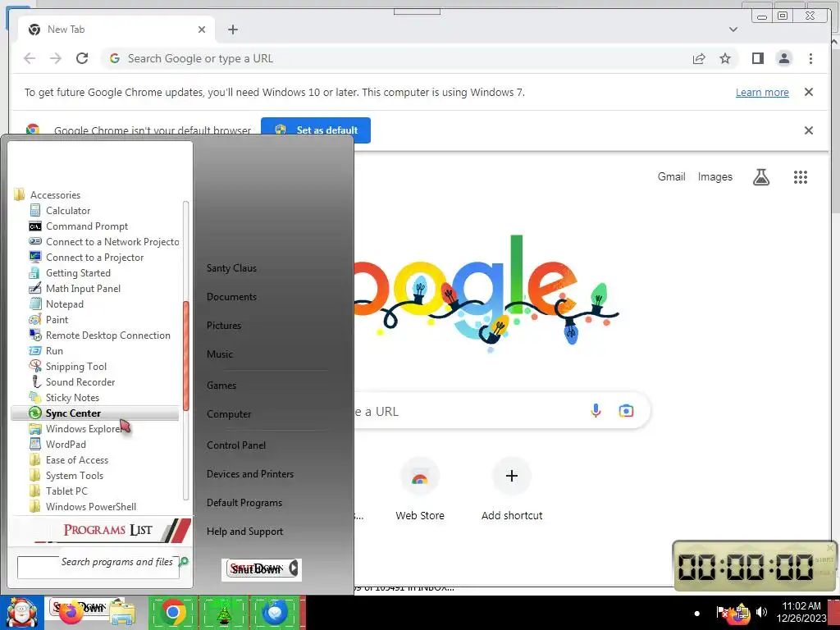This screenshot has width=840, height=630.
Task: Open the Web Store shortcut
Action: coord(419,490)
